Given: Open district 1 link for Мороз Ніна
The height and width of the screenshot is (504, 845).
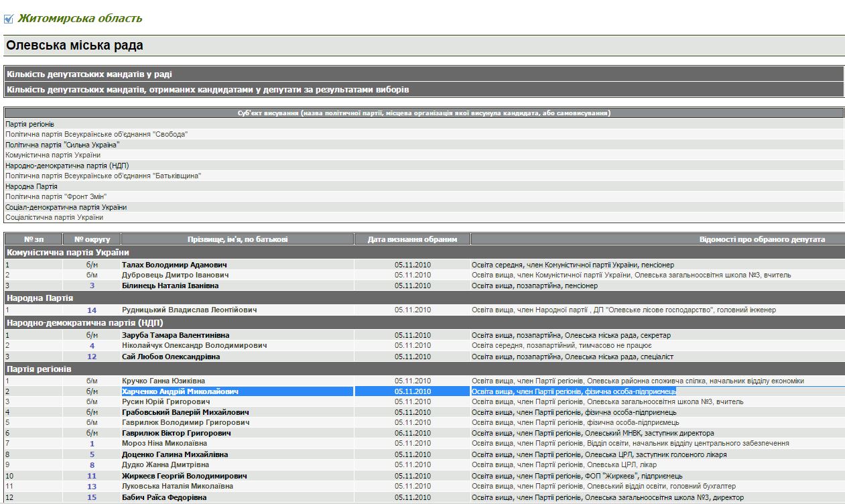Looking at the screenshot, I should pos(92,444).
